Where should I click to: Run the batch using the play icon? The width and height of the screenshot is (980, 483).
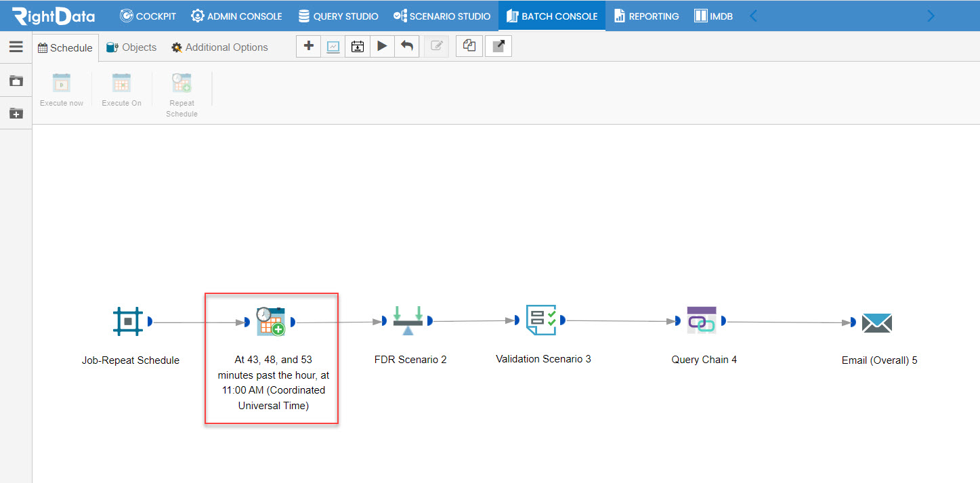[382, 46]
